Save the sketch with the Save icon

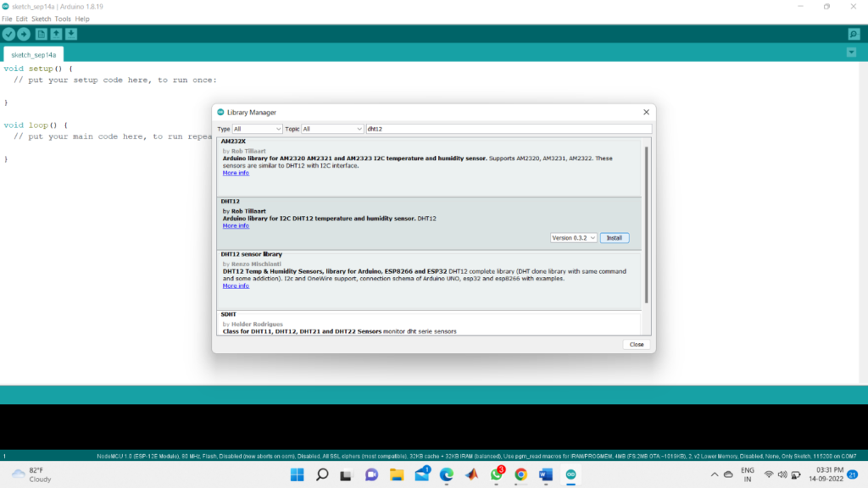coord(71,34)
